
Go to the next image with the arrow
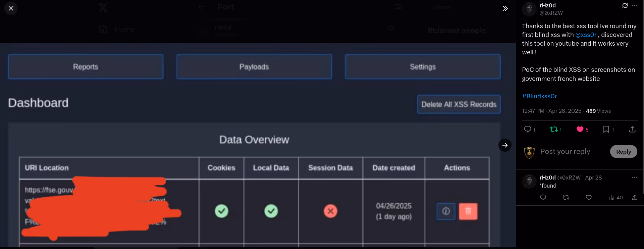pos(505,145)
